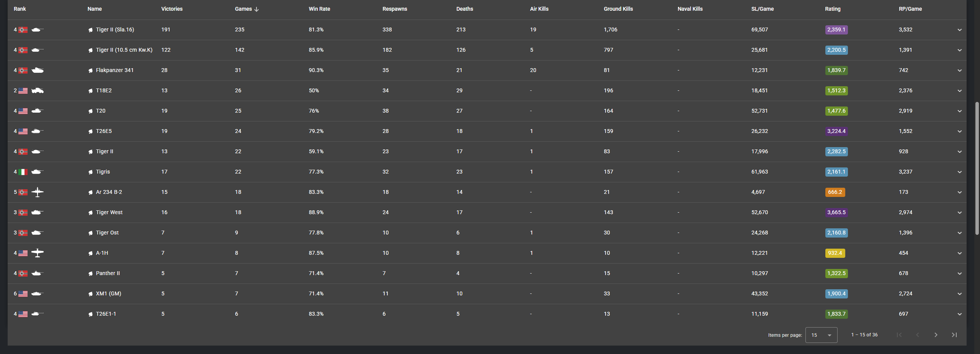
Task: Click the tank icon in T26E1-1 row
Action: pyautogui.click(x=37, y=314)
